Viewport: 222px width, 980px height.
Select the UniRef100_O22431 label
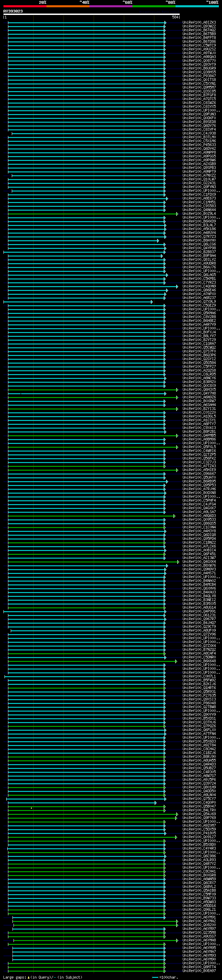click(199, 183)
